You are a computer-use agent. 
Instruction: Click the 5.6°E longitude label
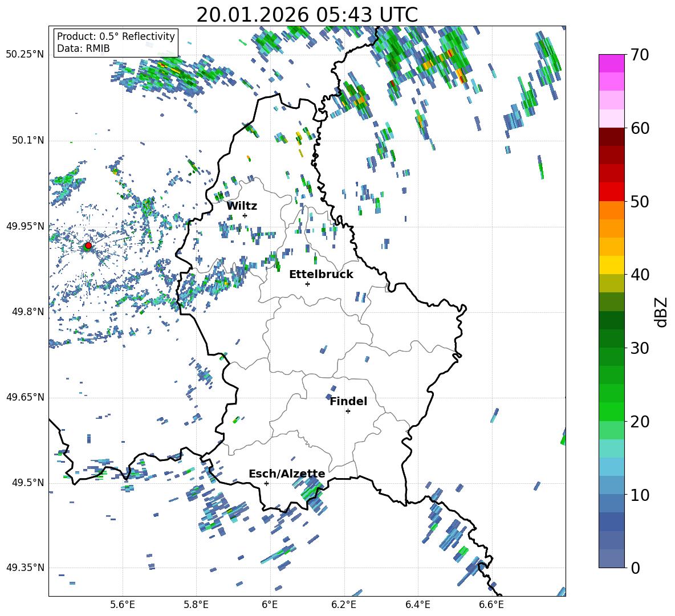click(x=123, y=605)
